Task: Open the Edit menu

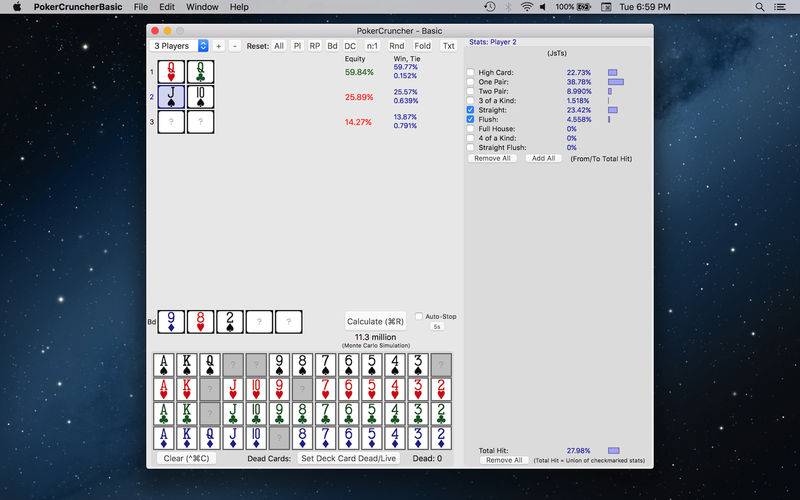Action: pyautogui.click(x=167, y=7)
